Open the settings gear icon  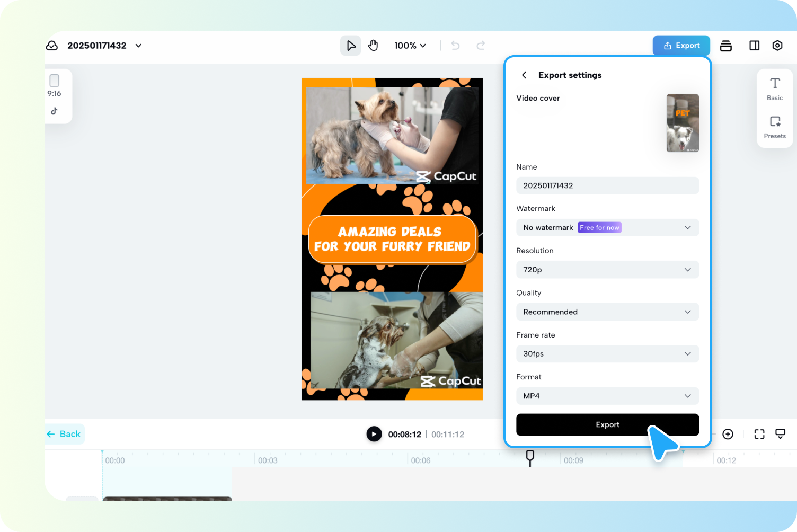pyautogui.click(x=777, y=45)
